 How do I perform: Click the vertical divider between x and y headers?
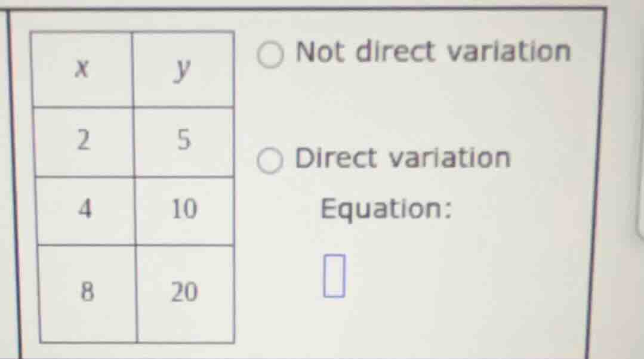click(134, 70)
